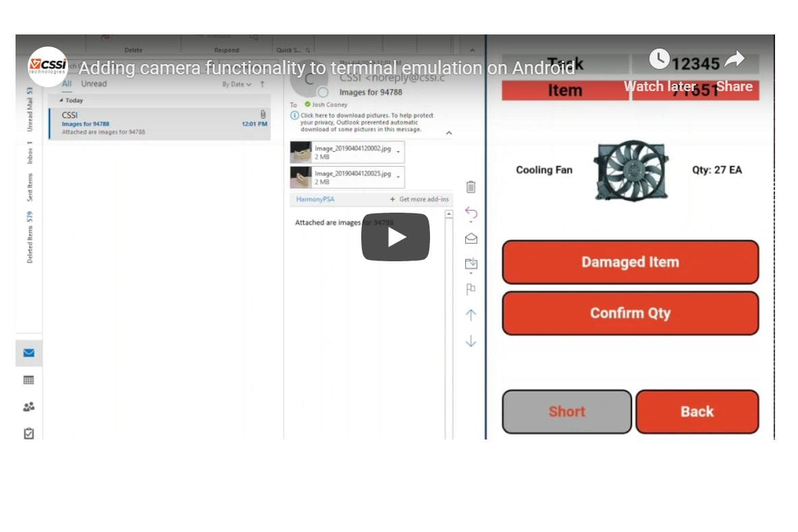Click the purple reply arrow icon
The image size is (798, 532).
tap(471, 213)
